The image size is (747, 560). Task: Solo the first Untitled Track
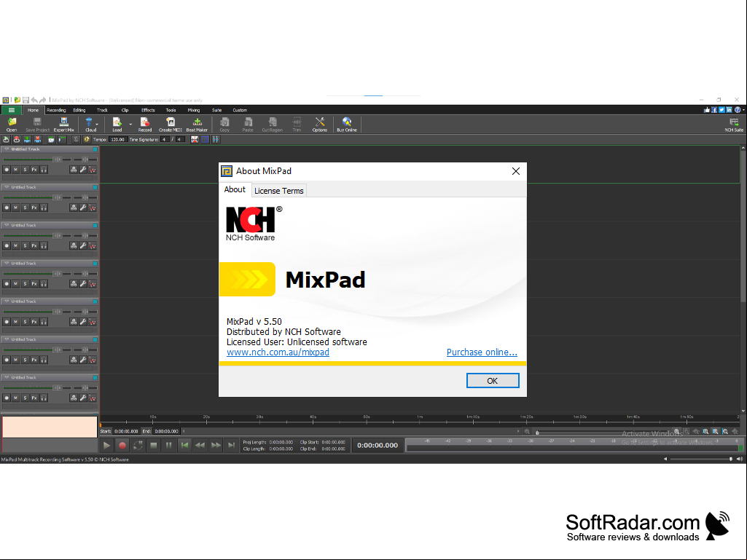pos(26,170)
